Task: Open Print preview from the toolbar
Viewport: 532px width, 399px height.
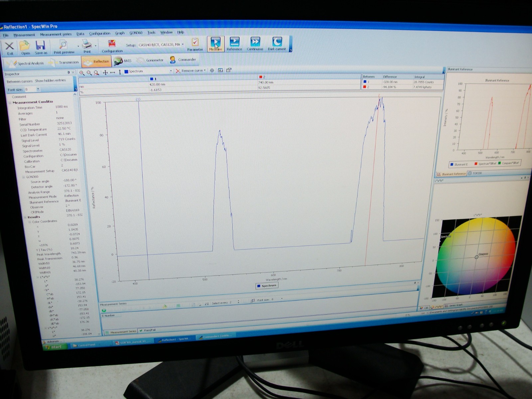Action: [x=64, y=44]
